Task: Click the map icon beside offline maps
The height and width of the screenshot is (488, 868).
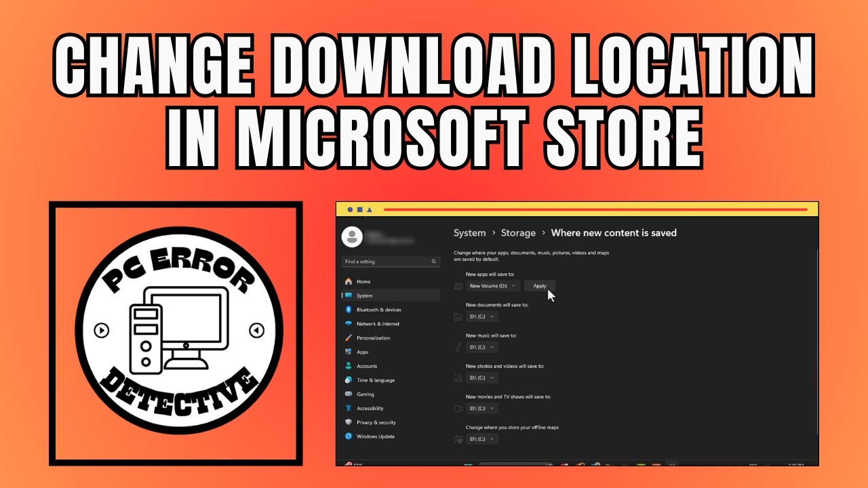Action: click(458, 439)
